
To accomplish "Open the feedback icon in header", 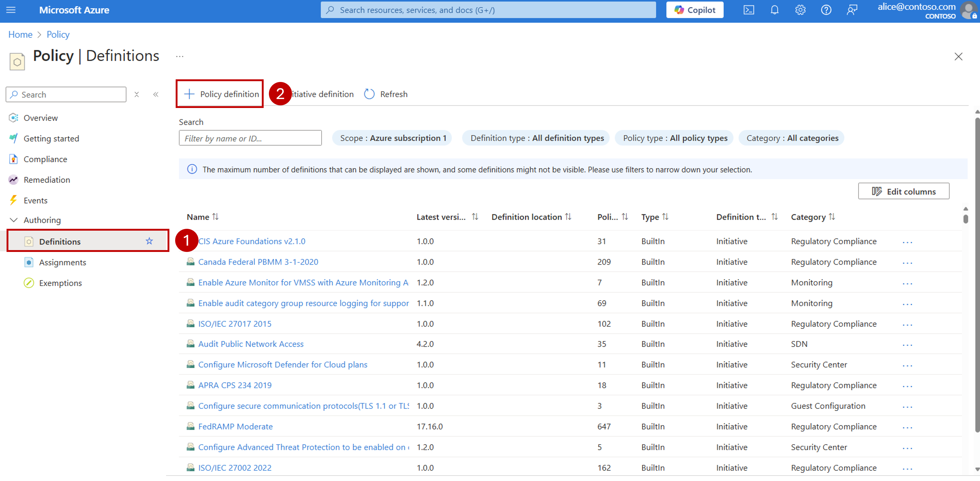I will click(852, 10).
